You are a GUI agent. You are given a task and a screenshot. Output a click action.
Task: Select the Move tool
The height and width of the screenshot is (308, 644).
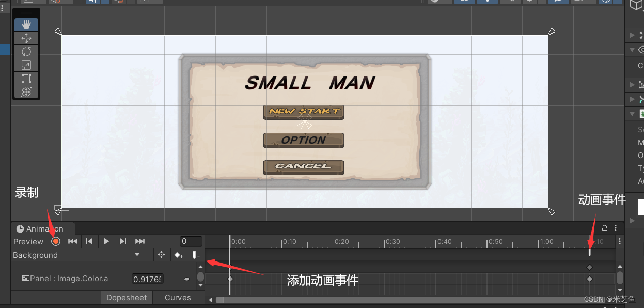(26, 38)
